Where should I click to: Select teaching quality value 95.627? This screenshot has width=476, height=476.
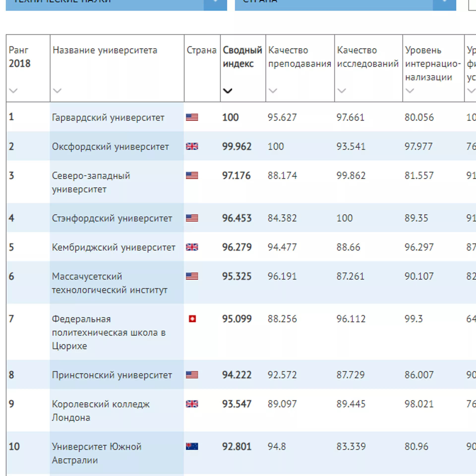coord(282,117)
